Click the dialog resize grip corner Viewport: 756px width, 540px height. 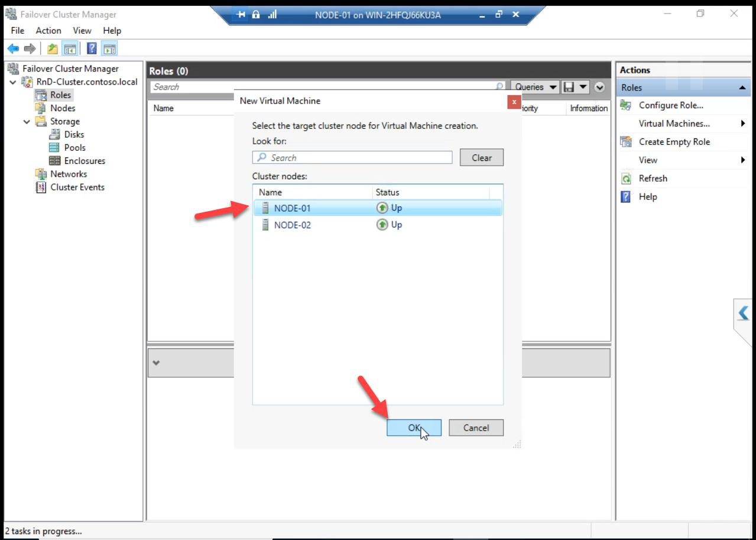coord(517,444)
